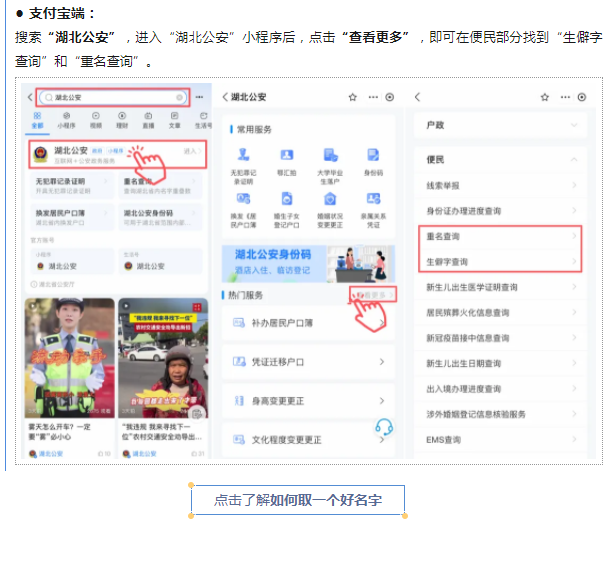Open the 新冠疫苗接种信息查询 list row

pyautogui.click(x=500, y=338)
